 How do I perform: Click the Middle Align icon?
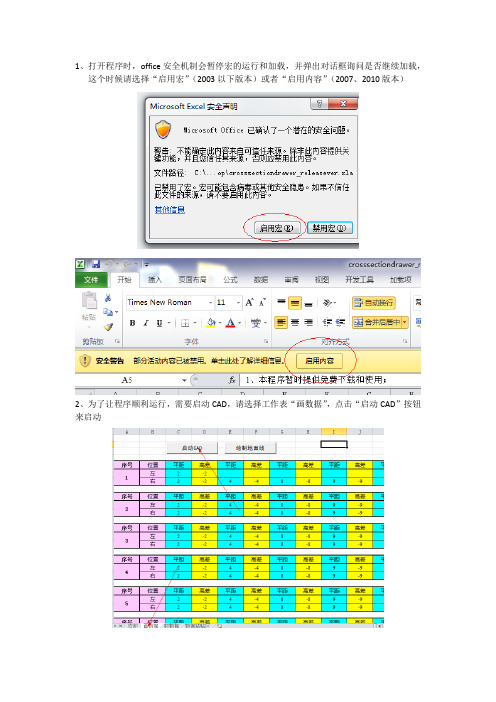tap(295, 303)
